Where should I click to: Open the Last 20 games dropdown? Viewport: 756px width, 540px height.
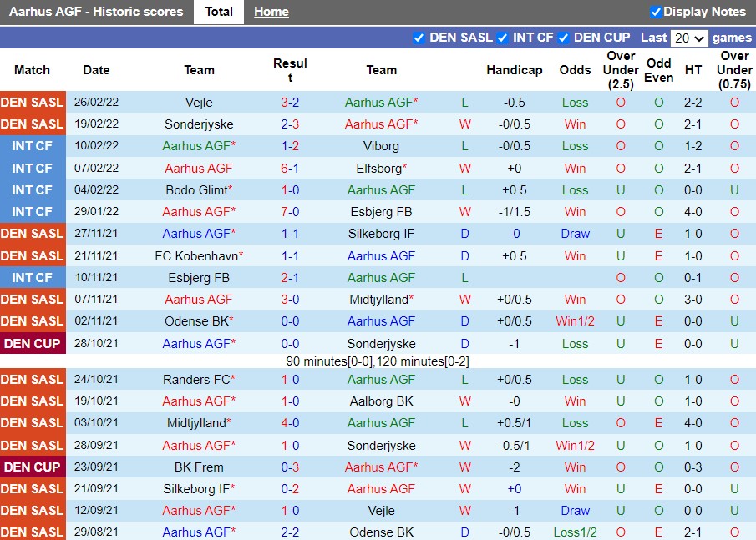(689, 38)
